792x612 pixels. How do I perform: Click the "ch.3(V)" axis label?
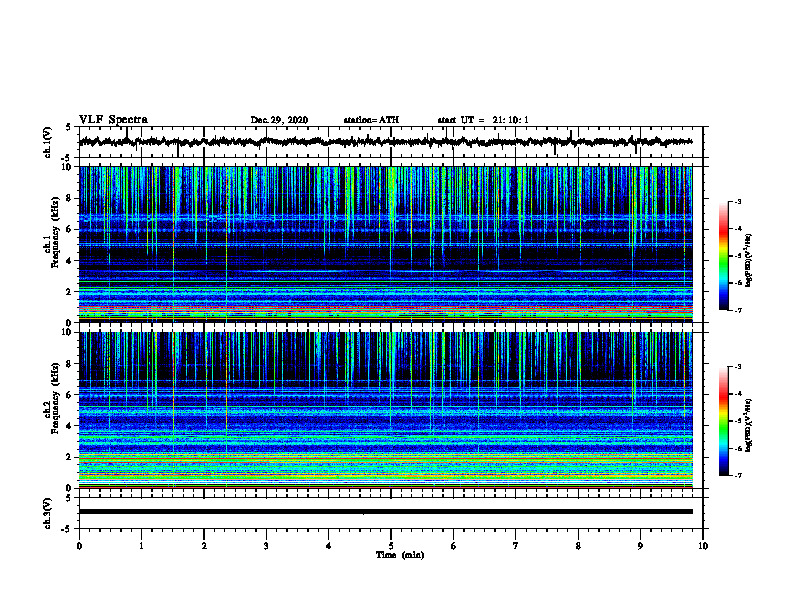coord(47,513)
